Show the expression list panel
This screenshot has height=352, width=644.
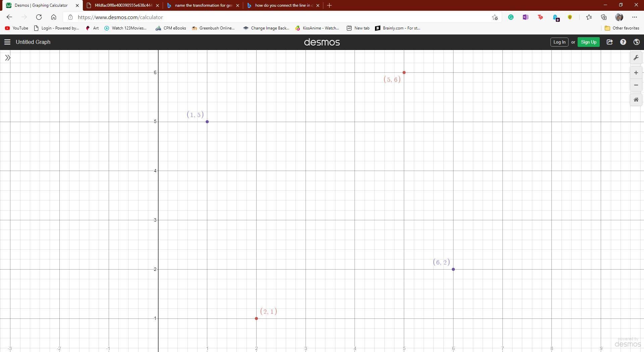coord(8,58)
